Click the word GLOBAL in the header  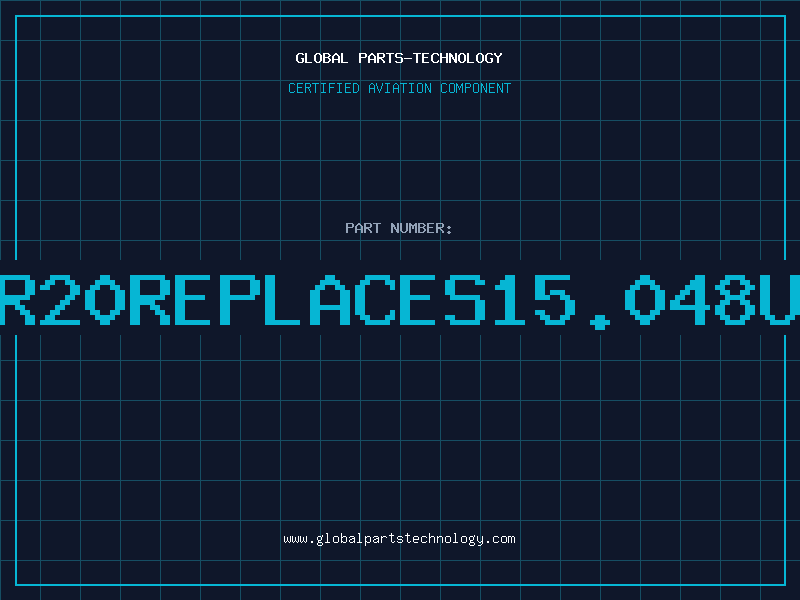point(322,58)
